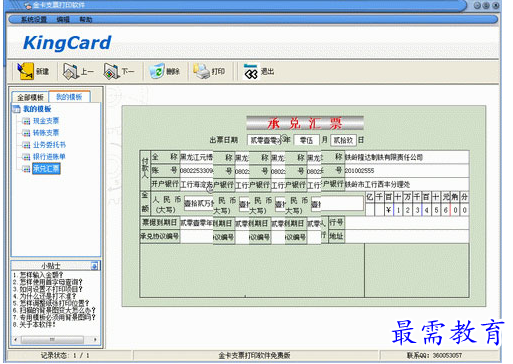
Task: Exit the program via 退出
Action: (259, 71)
